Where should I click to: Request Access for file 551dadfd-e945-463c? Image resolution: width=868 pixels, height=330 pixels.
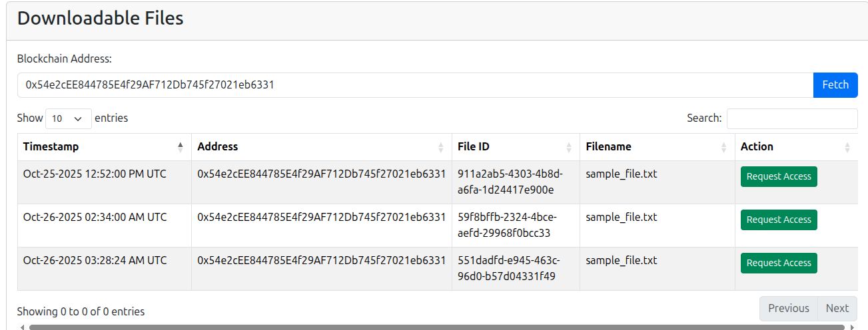click(x=779, y=263)
